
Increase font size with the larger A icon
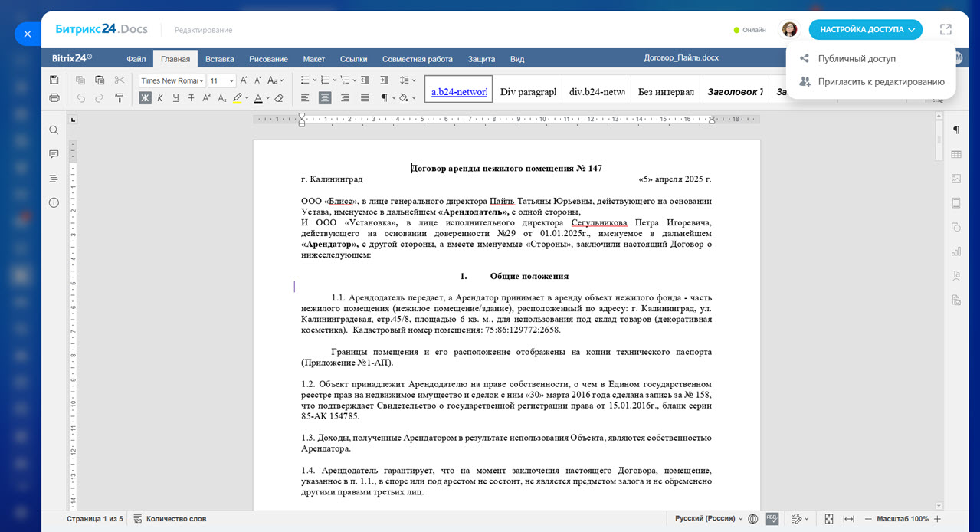click(244, 80)
